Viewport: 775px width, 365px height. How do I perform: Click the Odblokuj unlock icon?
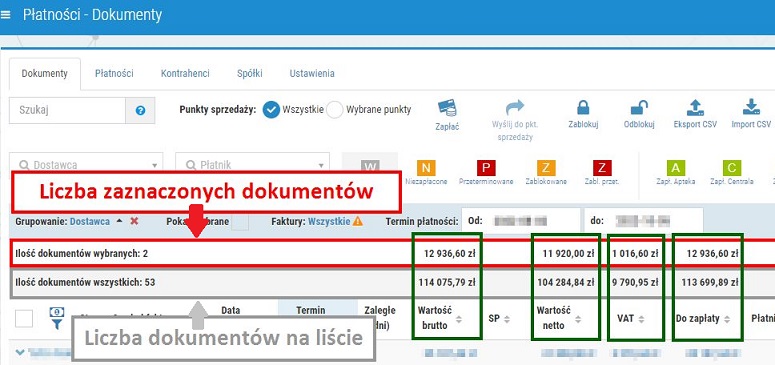(x=639, y=108)
